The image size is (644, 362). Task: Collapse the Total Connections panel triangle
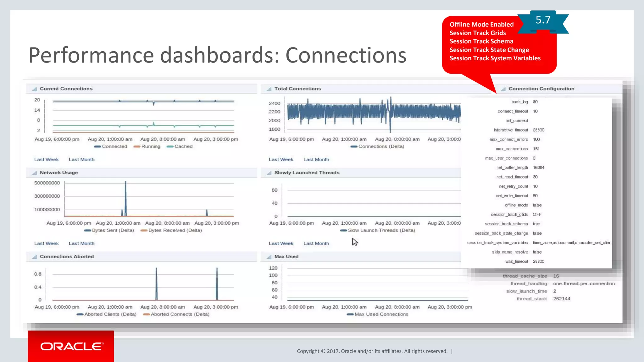pyautogui.click(x=269, y=89)
